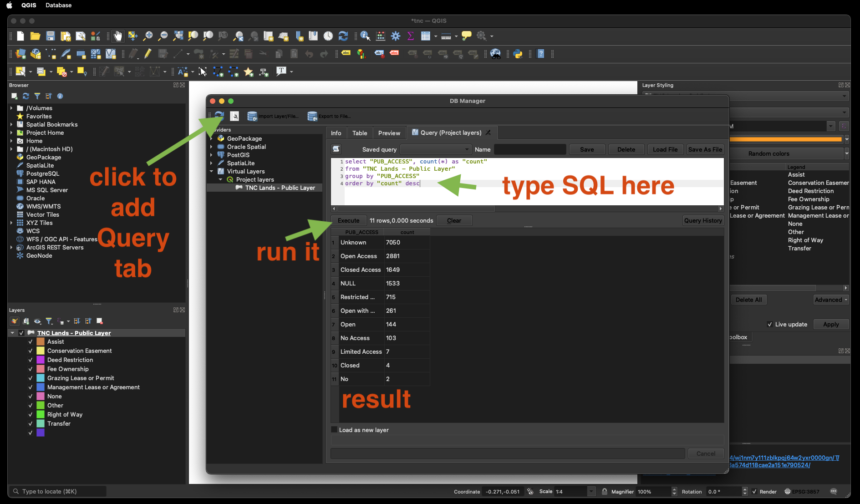Click the map tips speech bubble icon
The image size is (860, 504).
[467, 36]
